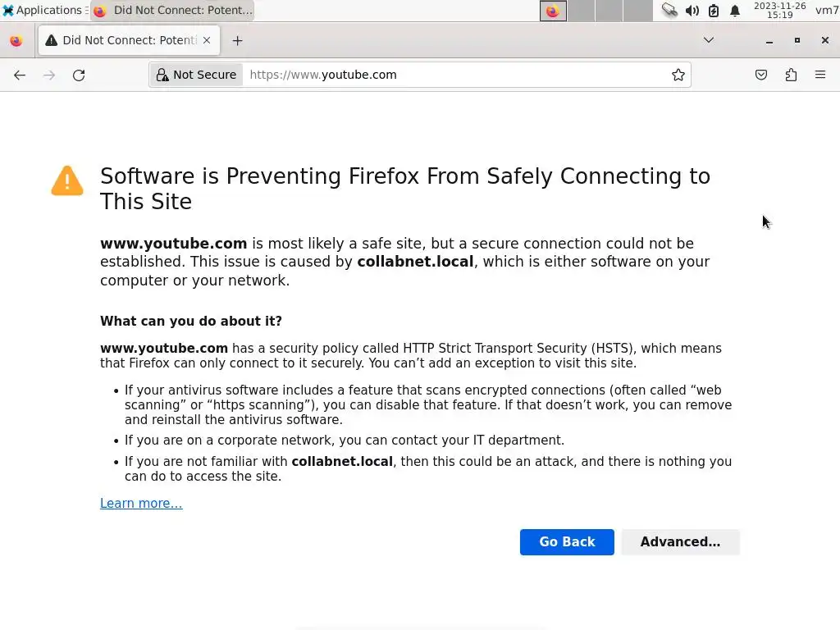Click the Firefox View pinned icon
Viewport: 840px width, 630px height.
16,40
